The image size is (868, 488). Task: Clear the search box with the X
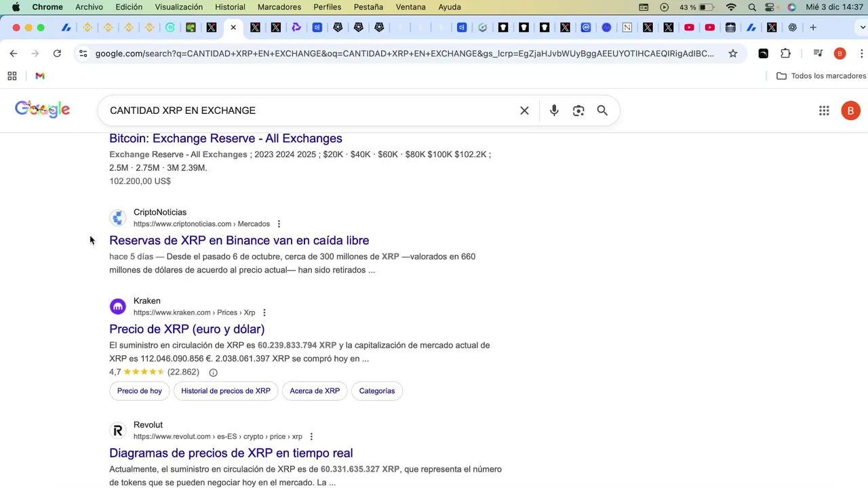click(x=524, y=110)
